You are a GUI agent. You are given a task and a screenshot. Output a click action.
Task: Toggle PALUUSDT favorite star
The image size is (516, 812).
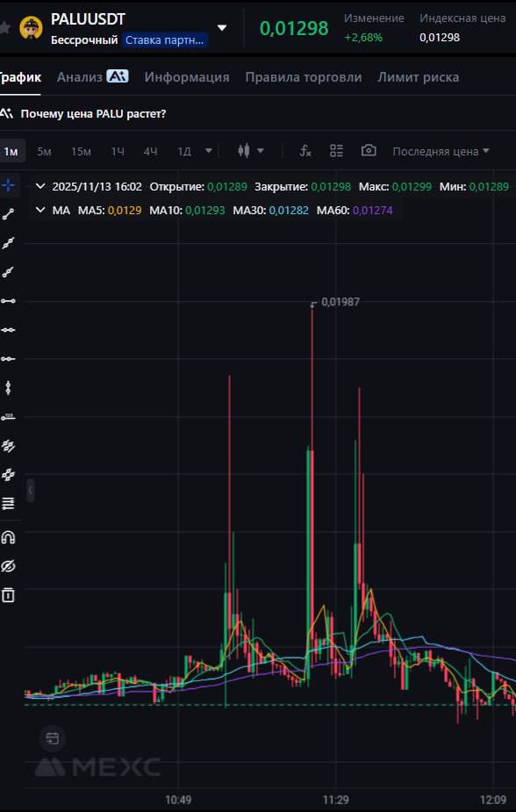click(x=4, y=27)
